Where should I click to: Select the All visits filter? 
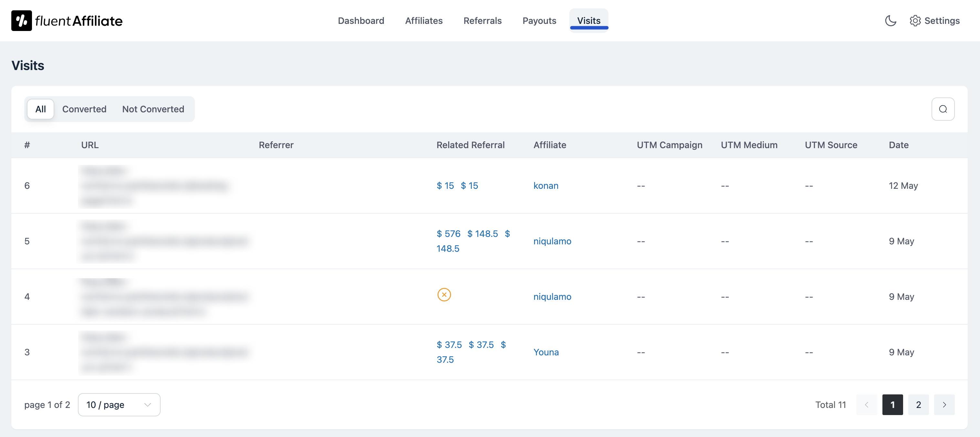point(40,109)
